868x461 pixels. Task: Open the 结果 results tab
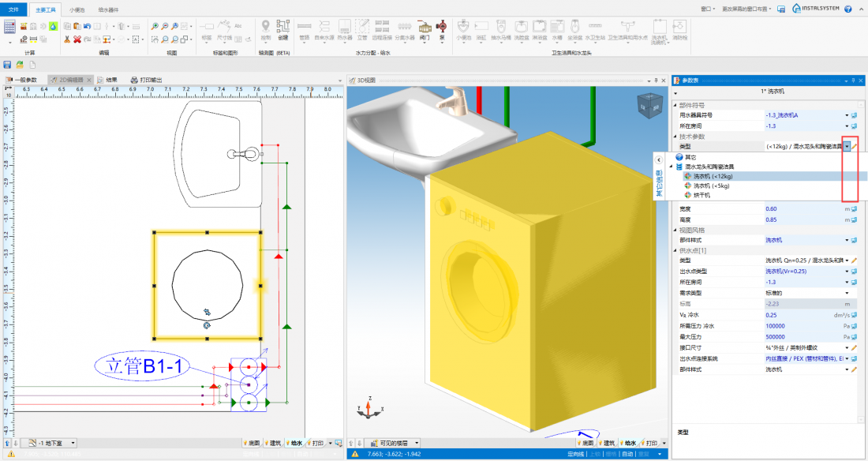click(111, 80)
